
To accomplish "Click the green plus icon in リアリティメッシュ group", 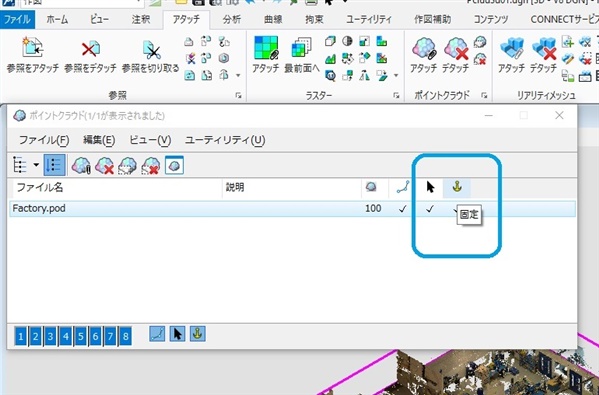I will pyautogui.click(x=568, y=41).
